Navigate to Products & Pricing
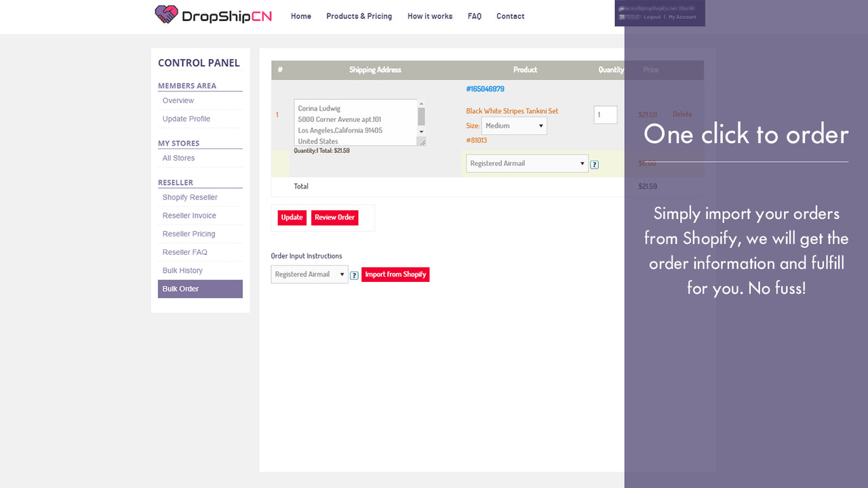This screenshot has width=868, height=488. click(x=359, y=16)
